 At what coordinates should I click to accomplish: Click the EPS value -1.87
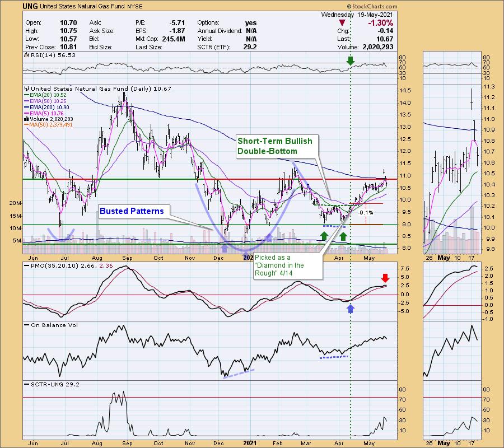[x=177, y=31]
